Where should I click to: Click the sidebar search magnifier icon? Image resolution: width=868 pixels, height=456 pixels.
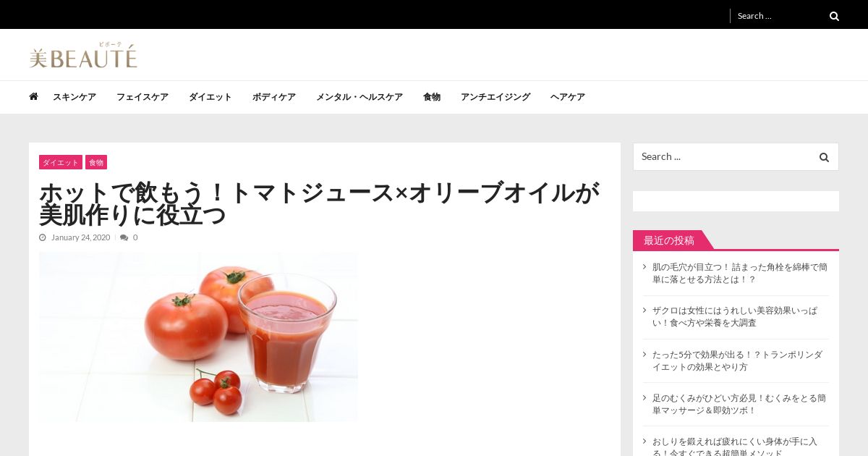pos(824,157)
